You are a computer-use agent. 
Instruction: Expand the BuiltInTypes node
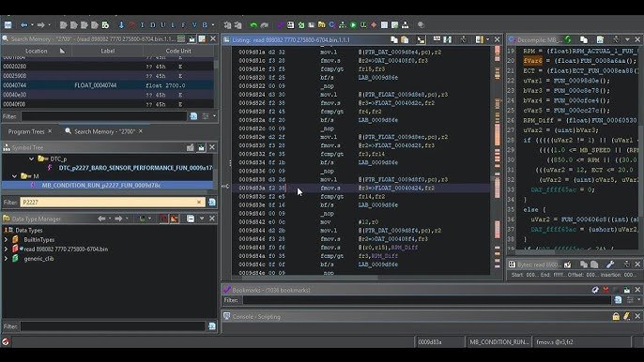[x=6, y=240]
